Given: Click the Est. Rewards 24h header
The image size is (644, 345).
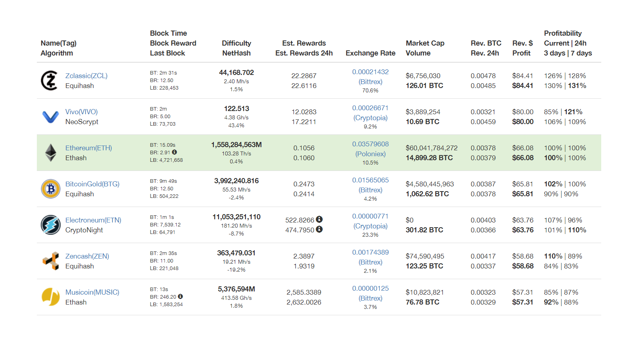Looking at the screenshot, I should [304, 53].
